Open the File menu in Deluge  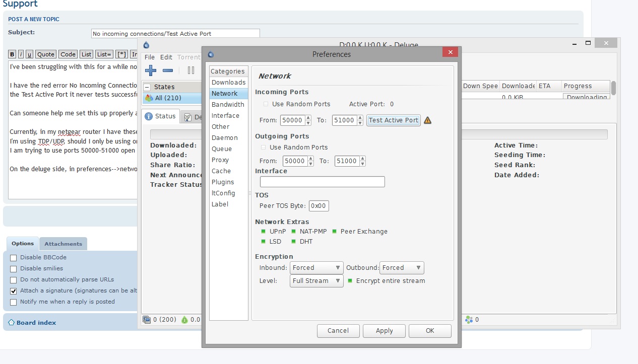150,57
